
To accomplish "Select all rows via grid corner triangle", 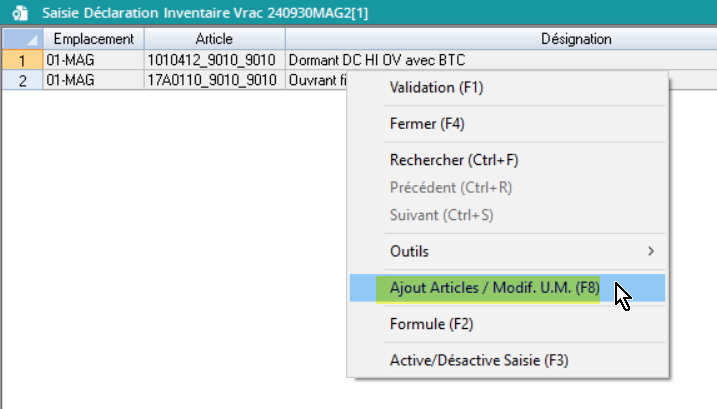I will 22,39.
